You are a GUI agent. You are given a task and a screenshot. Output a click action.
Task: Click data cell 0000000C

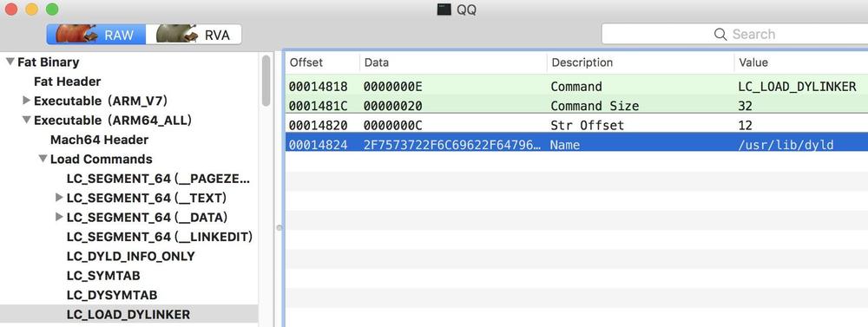[393, 125]
